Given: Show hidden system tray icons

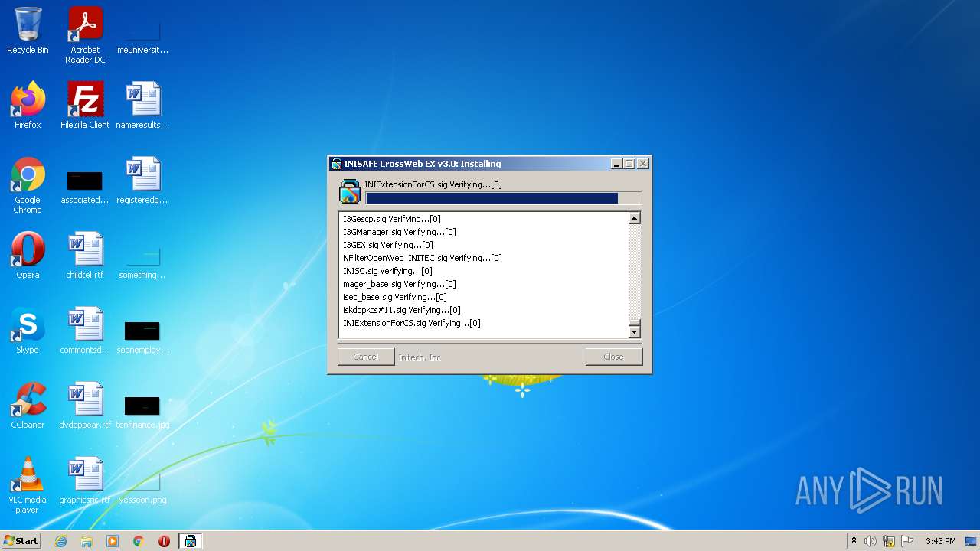Looking at the screenshot, I should point(854,541).
